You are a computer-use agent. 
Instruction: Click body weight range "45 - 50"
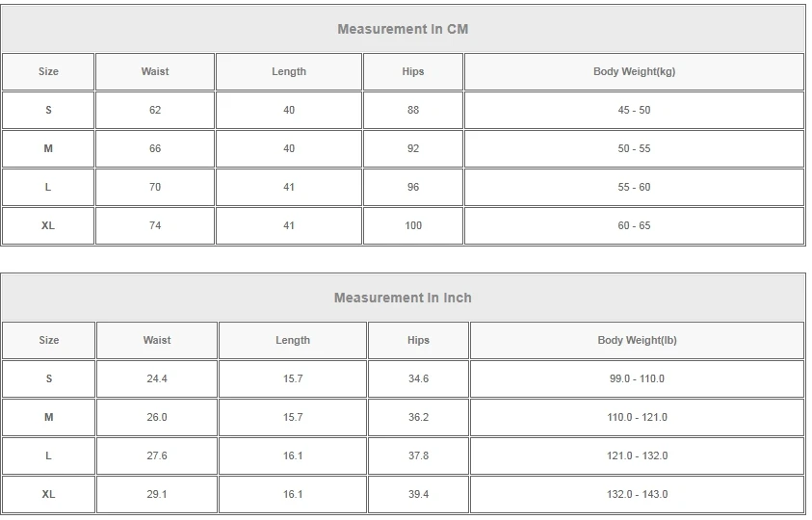[x=634, y=110]
